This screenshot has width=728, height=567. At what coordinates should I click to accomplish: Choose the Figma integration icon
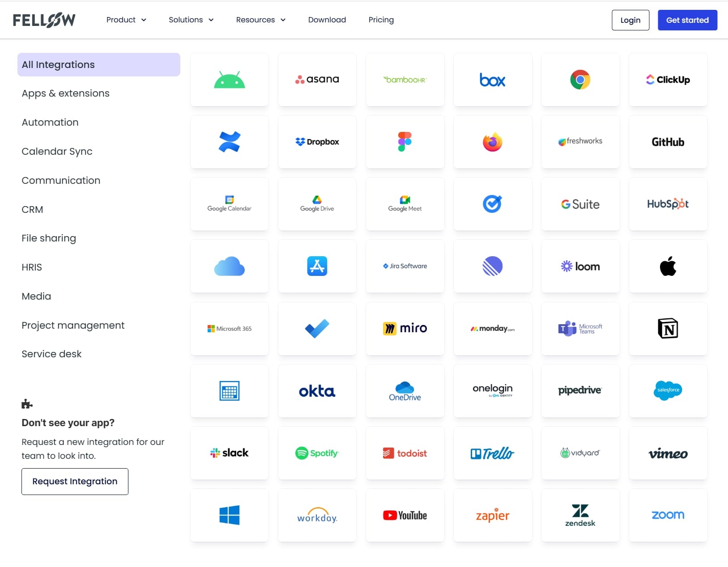tap(404, 142)
